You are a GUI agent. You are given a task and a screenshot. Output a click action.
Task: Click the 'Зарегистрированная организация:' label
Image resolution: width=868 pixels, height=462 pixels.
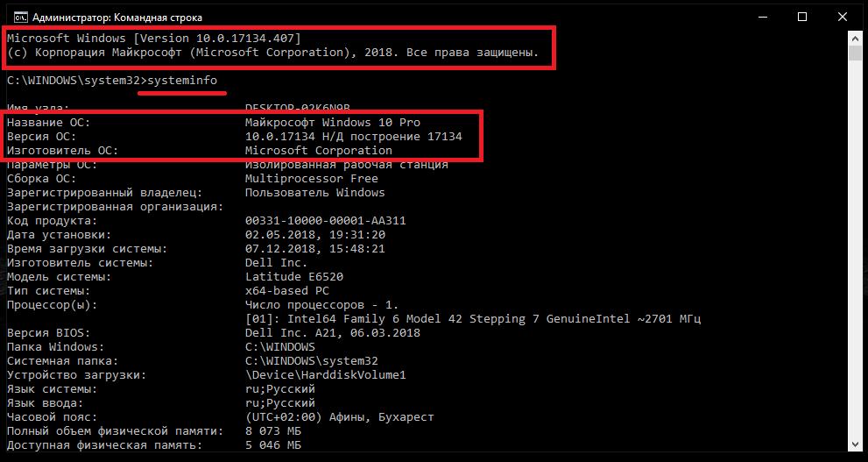coord(115,207)
